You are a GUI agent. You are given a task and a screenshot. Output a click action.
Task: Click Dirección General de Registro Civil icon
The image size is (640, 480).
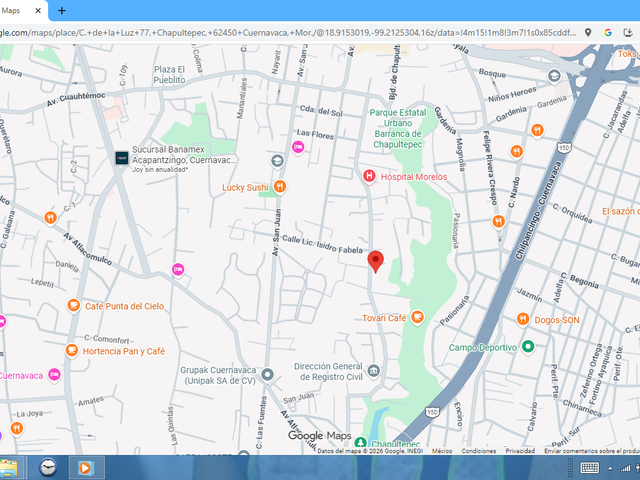point(373,371)
